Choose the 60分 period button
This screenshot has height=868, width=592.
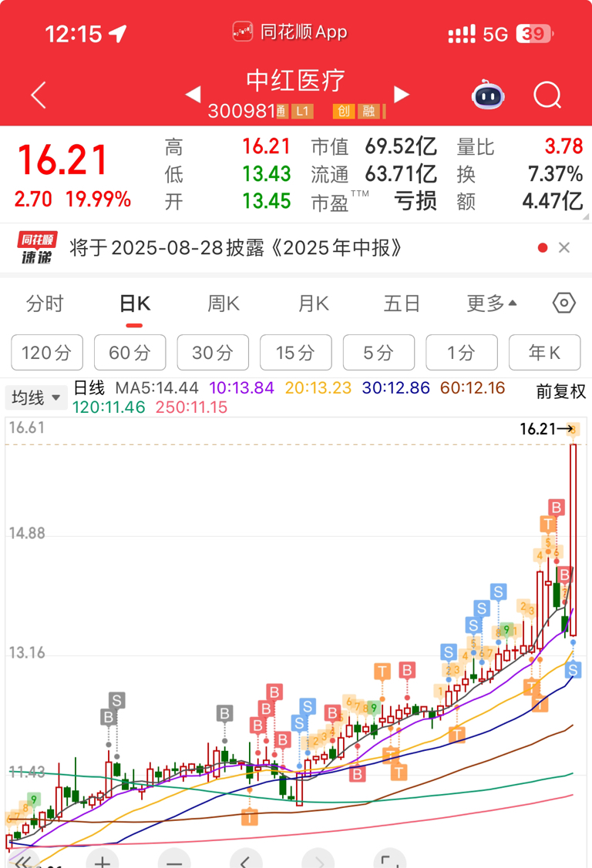(x=130, y=352)
